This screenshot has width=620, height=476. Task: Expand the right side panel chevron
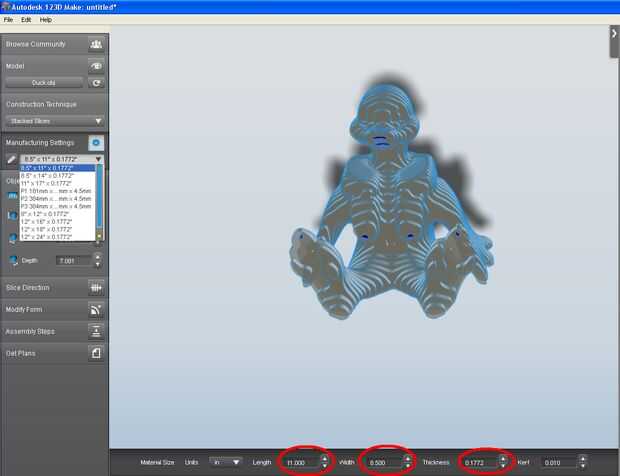(x=614, y=34)
